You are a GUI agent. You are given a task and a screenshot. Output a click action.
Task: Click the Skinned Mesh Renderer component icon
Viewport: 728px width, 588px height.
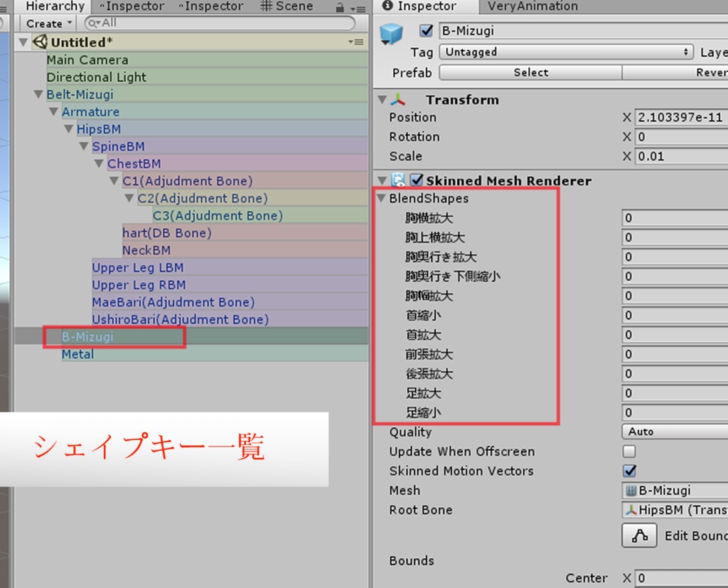(x=398, y=180)
